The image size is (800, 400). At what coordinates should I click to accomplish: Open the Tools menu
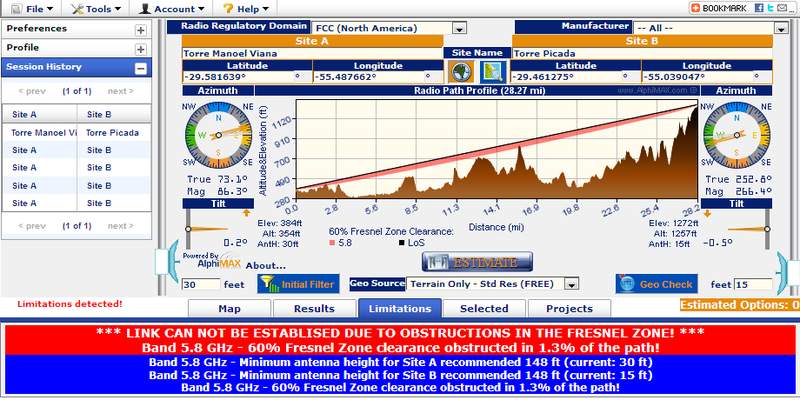tap(96, 9)
